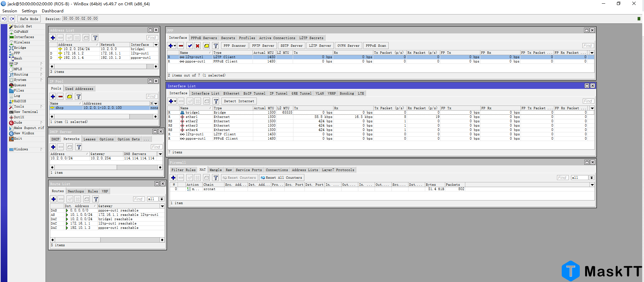Open the add (+) dropdown arrow in PPP window

[175, 46]
